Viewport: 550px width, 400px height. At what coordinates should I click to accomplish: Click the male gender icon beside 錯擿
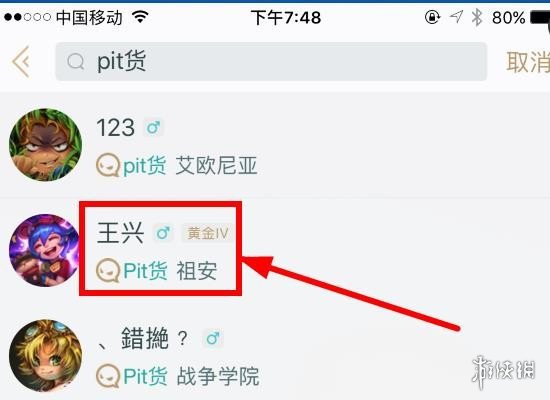coord(213,339)
